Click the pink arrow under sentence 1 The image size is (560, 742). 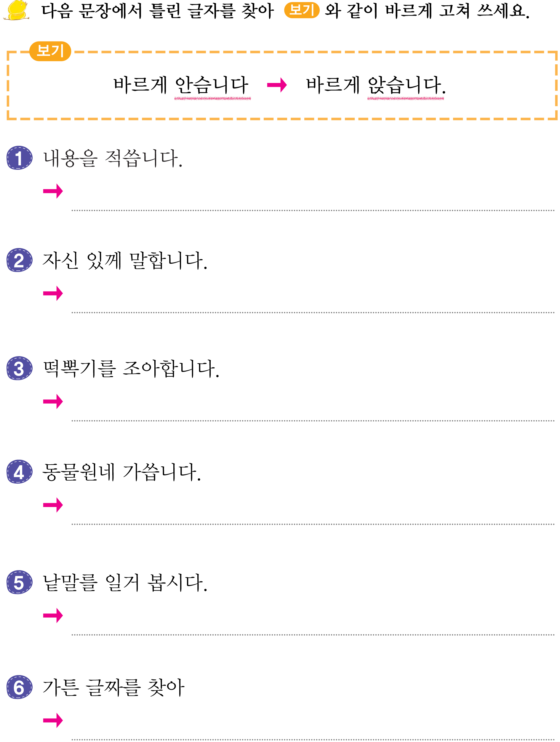coord(53,191)
